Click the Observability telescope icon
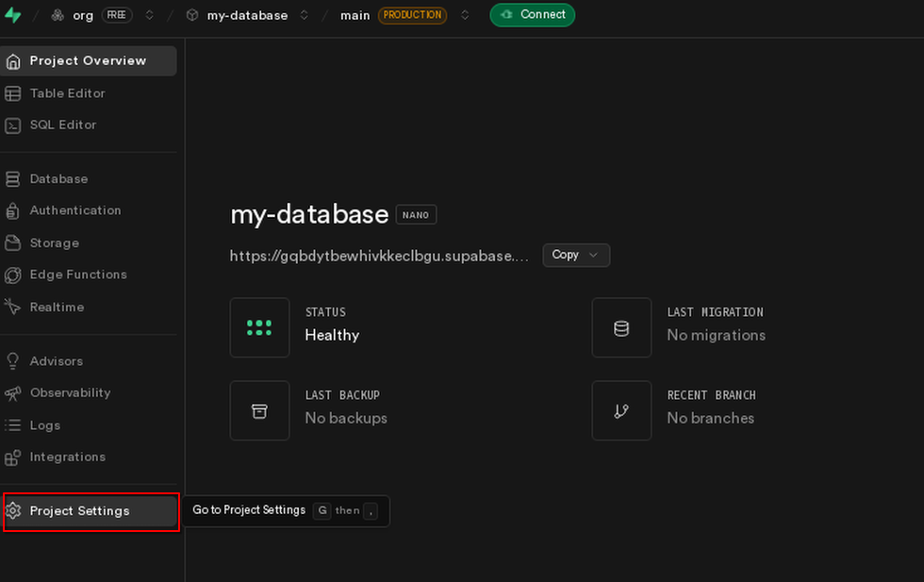 (x=13, y=392)
